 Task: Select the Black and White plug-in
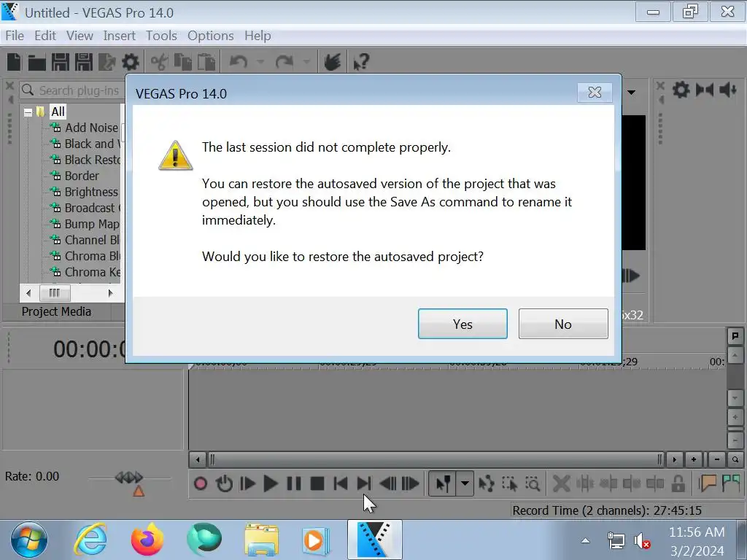pos(91,144)
